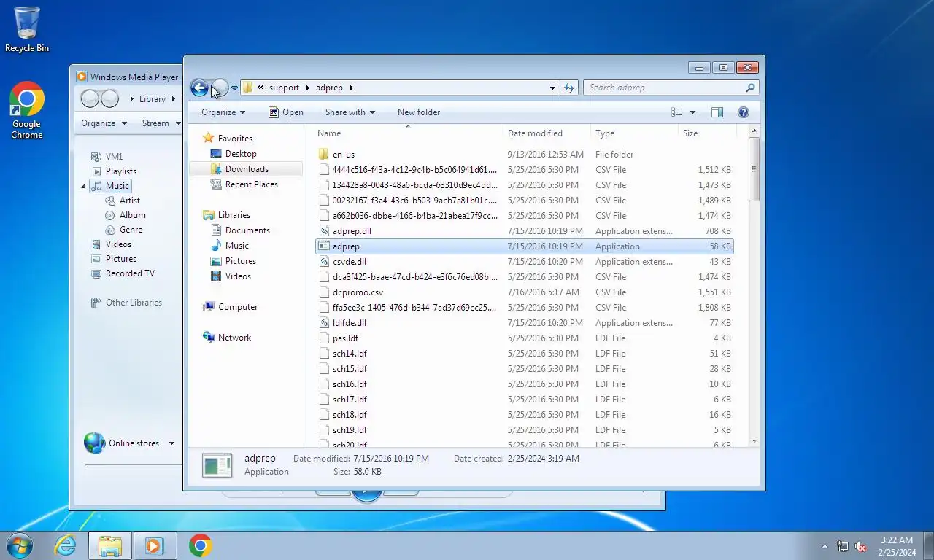This screenshot has height=560, width=934.
Task: Sort by Date modified column
Action: [x=547, y=133]
